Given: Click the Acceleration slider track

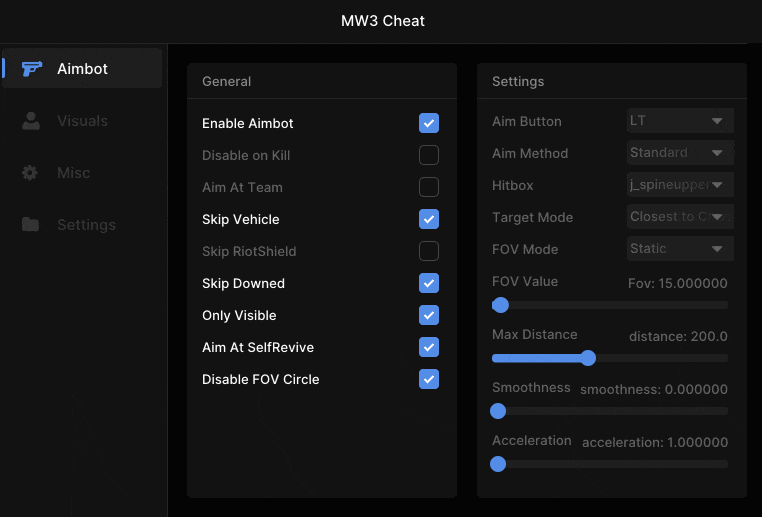Looking at the screenshot, I should (x=610, y=464).
